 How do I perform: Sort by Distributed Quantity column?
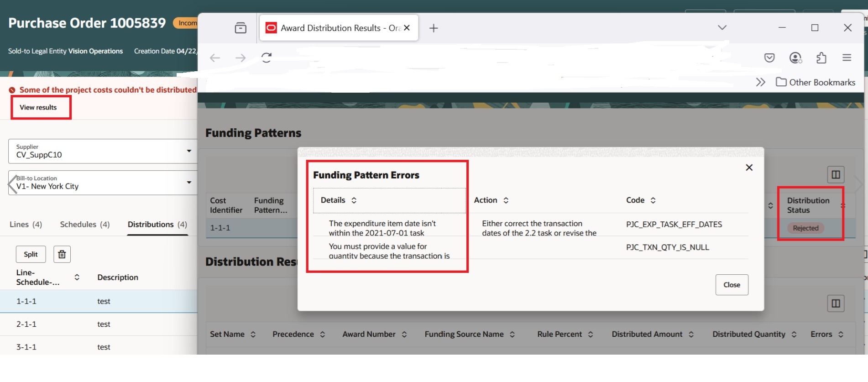pos(794,335)
